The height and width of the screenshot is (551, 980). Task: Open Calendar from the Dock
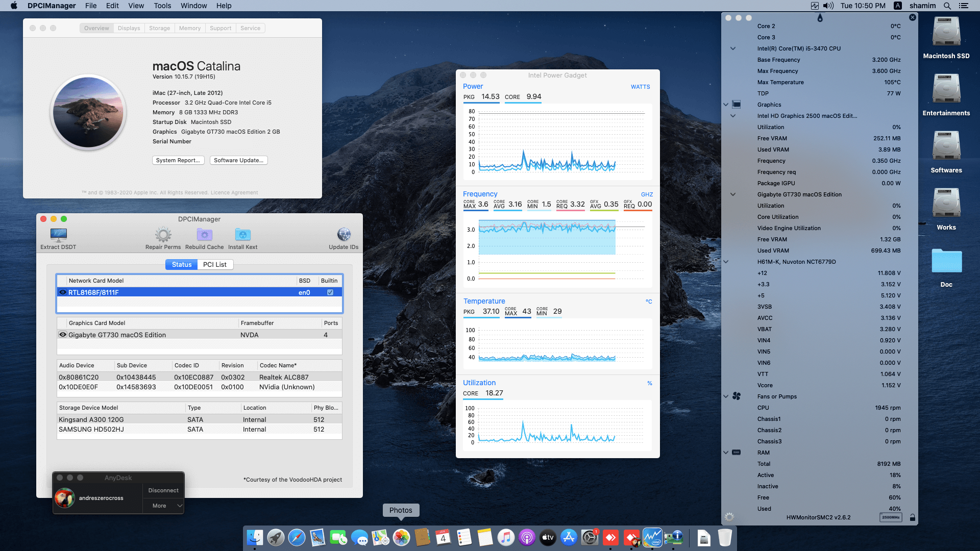(443, 537)
